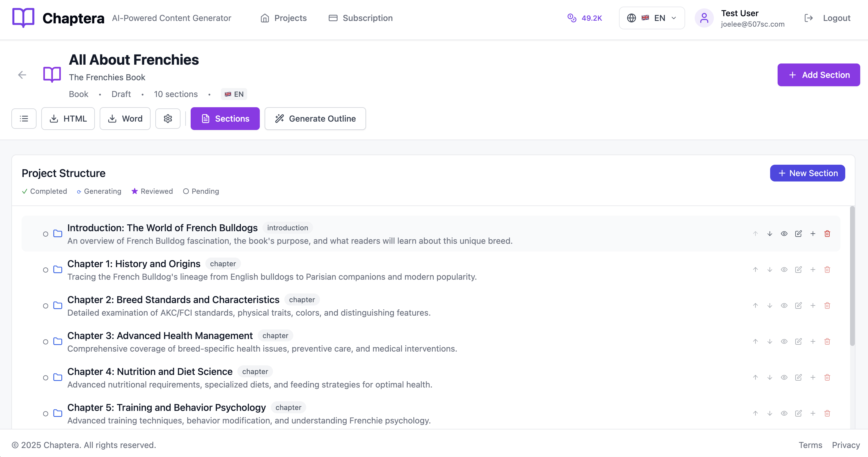Click the credits token balance 49.2K

[585, 18]
